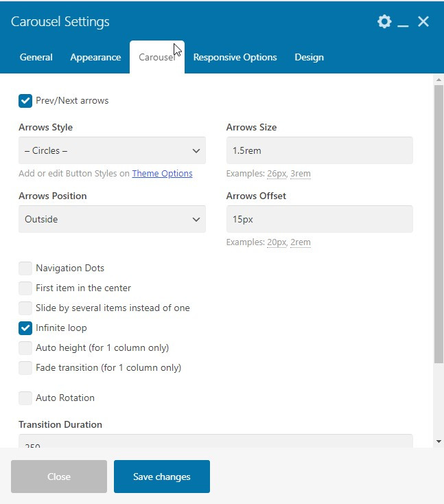Click the Save changes button
This screenshot has height=504, width=444.
point(162,477)
